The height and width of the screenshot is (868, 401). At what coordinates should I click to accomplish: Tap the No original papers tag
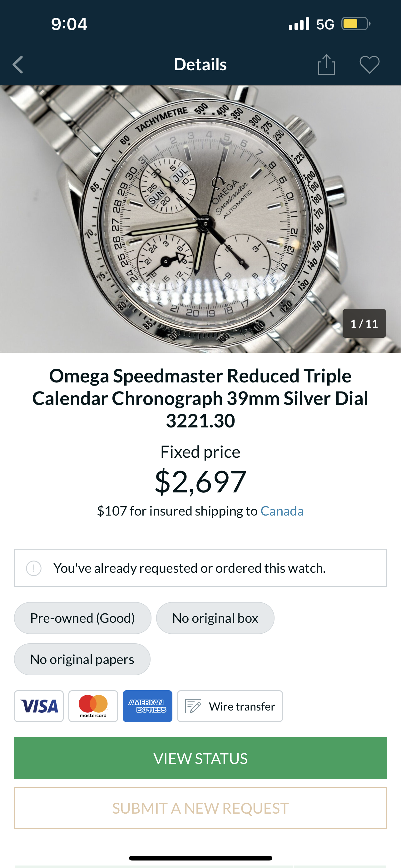pyautogui.click(x=82, y=659)
